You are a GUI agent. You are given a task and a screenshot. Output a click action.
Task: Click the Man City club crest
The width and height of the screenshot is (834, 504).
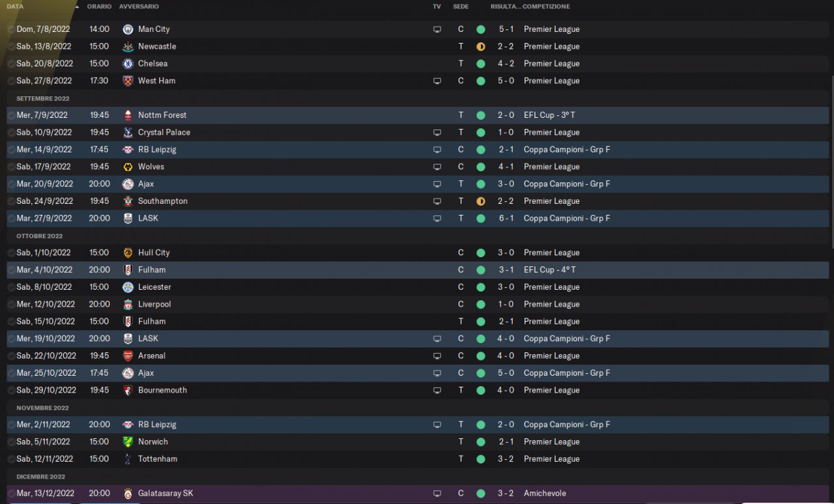[128, 29]
